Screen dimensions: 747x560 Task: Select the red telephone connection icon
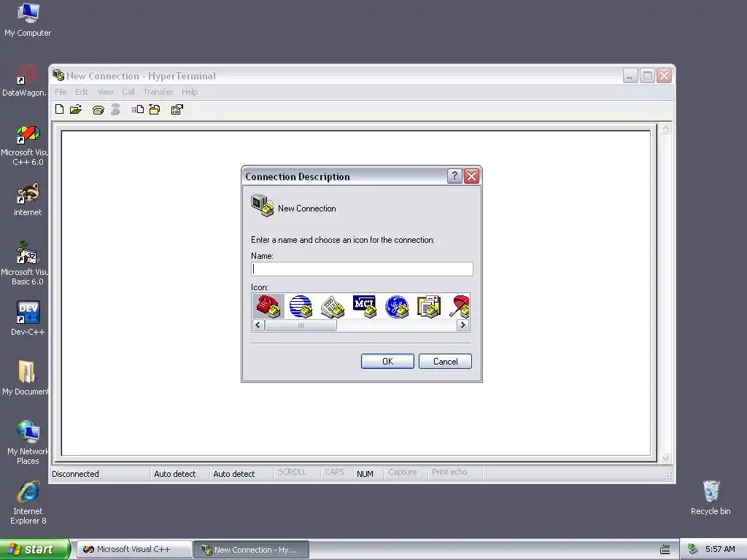[268, 306]
